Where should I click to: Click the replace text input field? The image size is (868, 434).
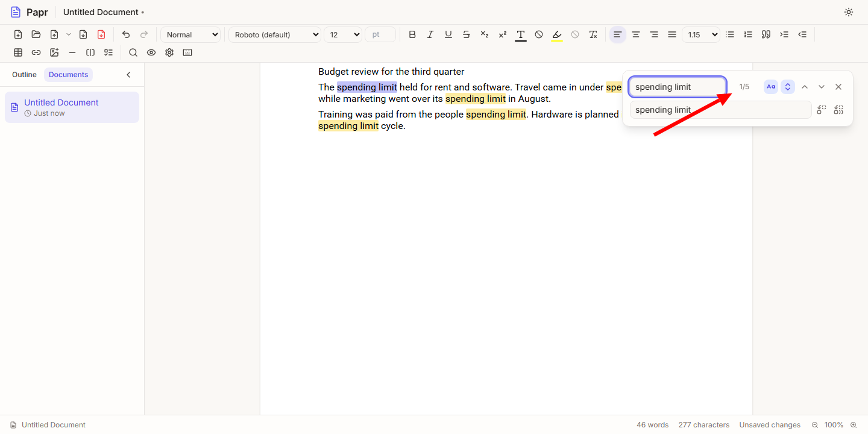coord(720,110)
